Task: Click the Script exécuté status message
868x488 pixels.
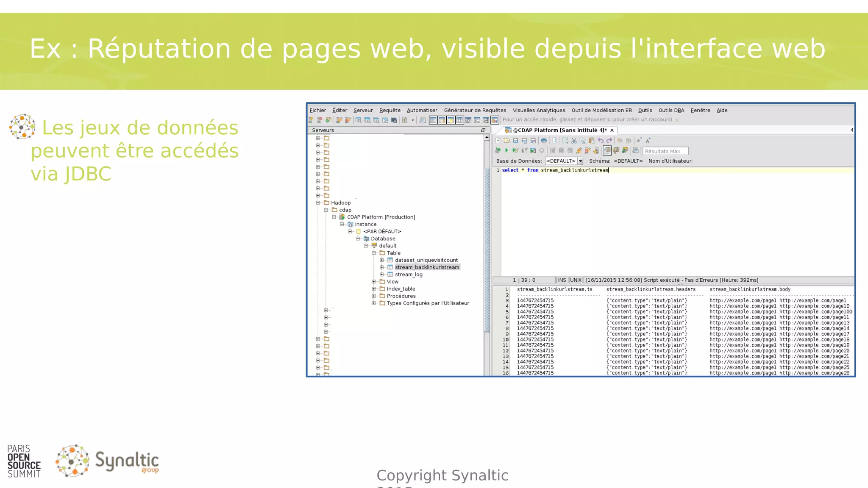Action: pyautogui.click(x=673, y=280)
